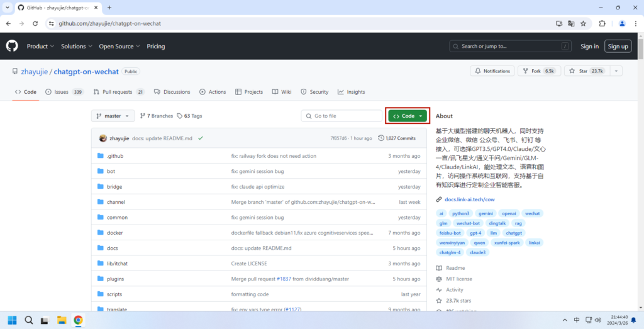Go back using browser back arrow
This screenshot has width=644, height=329.
point(8,24)
